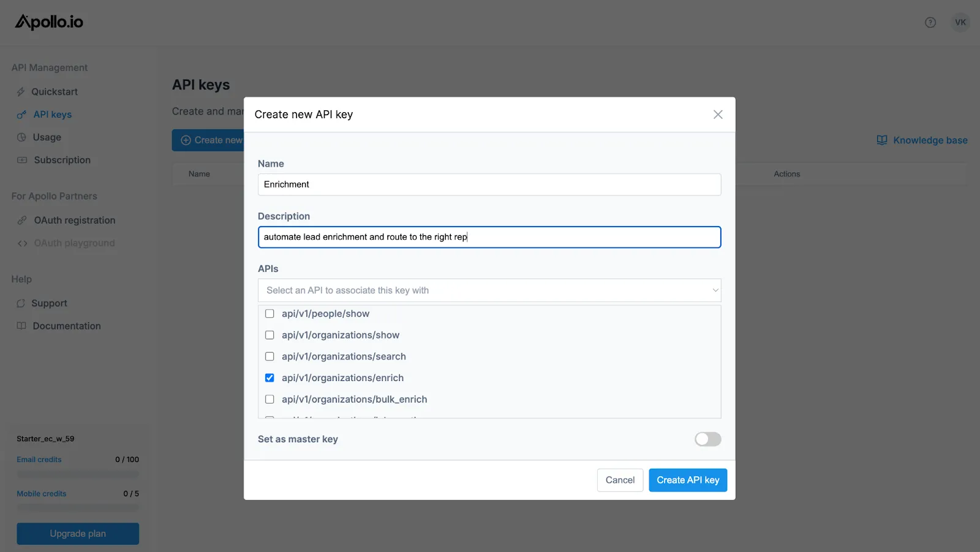Open the API keys menu item
This screenshot has width=980, height=552.
click(x=53, y=115)
